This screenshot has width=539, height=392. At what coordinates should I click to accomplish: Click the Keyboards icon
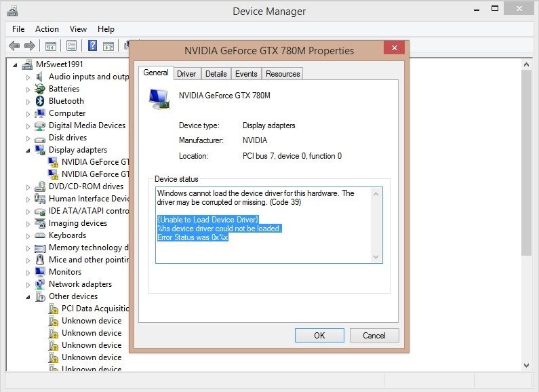(x=40, y=235)
